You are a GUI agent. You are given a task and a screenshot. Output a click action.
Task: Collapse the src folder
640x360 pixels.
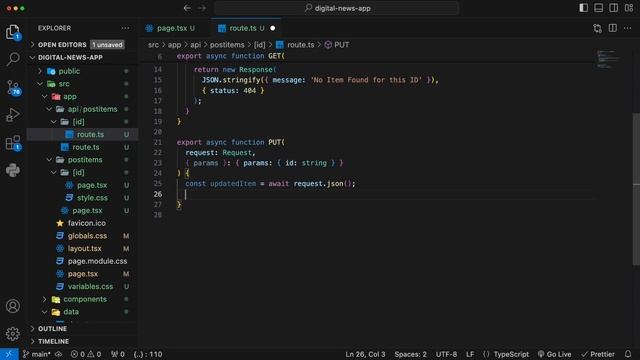[x=82, y=84]
